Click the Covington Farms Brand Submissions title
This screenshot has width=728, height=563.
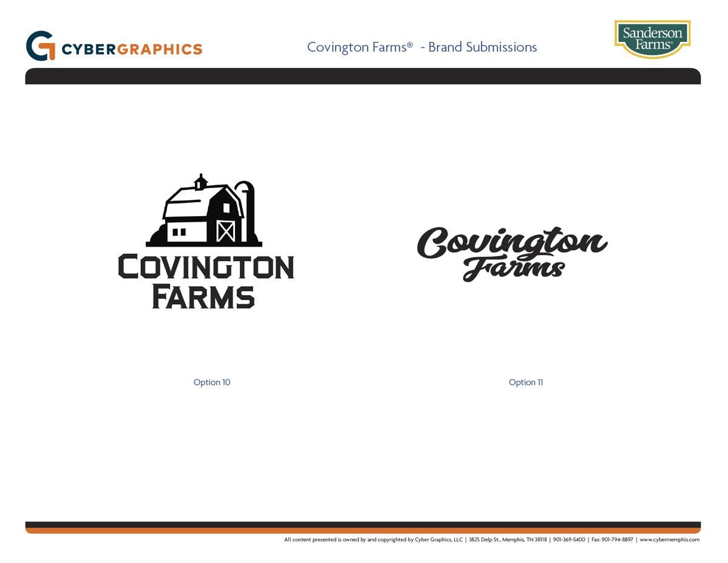tap(422, 47)
